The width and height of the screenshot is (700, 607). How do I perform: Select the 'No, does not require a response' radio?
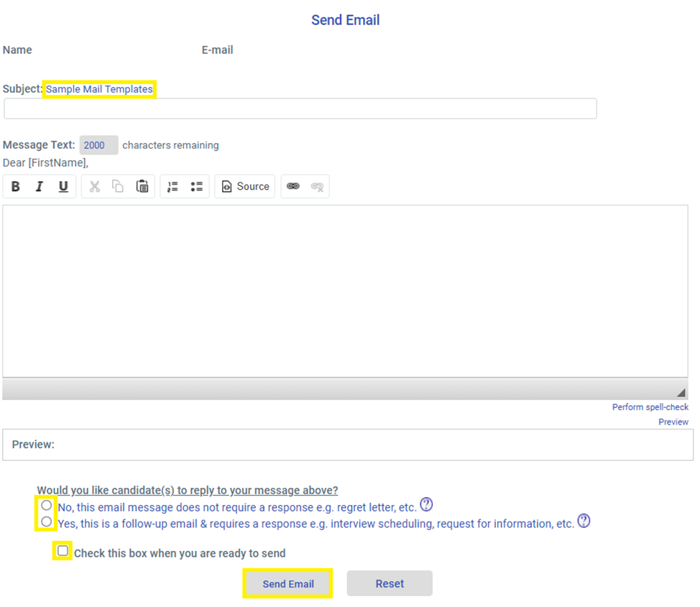click(x=47, y=505)
